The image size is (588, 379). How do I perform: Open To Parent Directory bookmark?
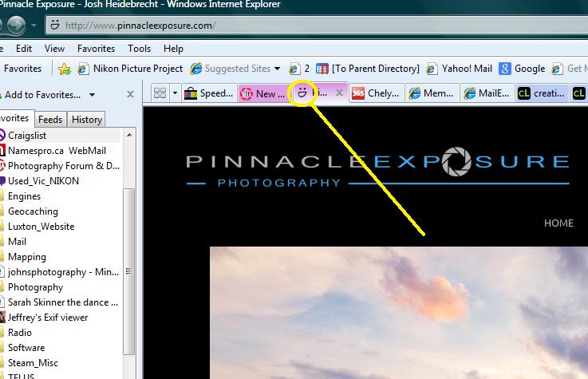[368, 69]
